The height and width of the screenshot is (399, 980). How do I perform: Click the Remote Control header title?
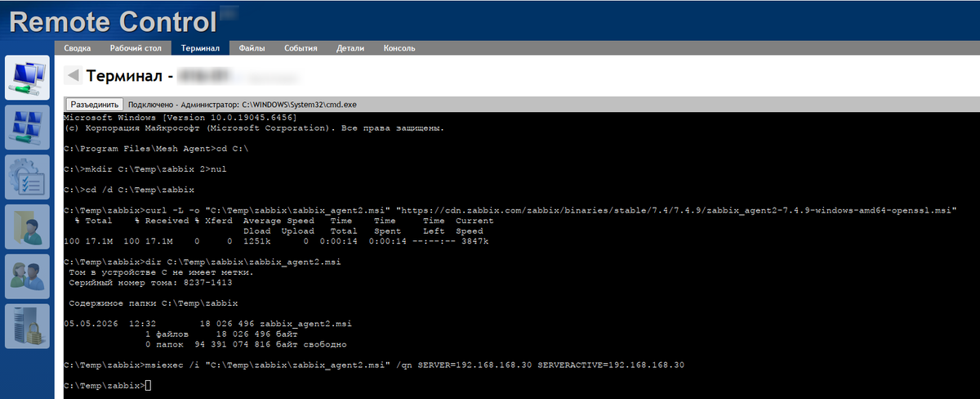point(113,20)
